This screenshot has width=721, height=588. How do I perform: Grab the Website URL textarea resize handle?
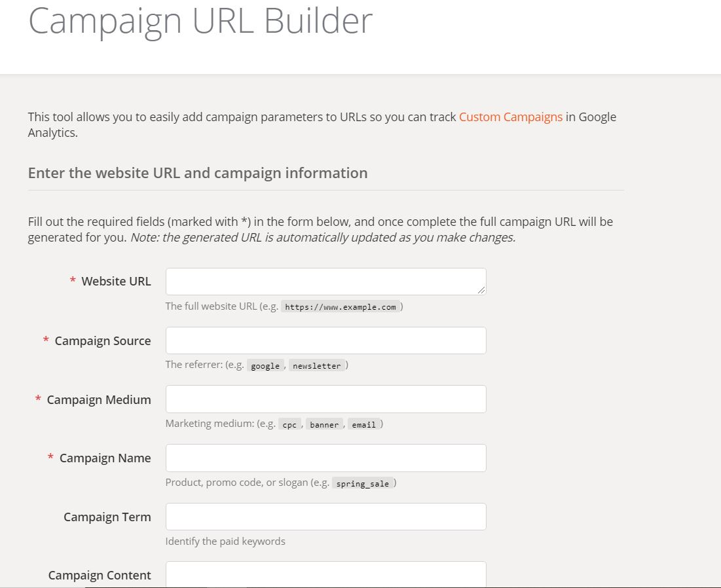[x=481, y=290]
